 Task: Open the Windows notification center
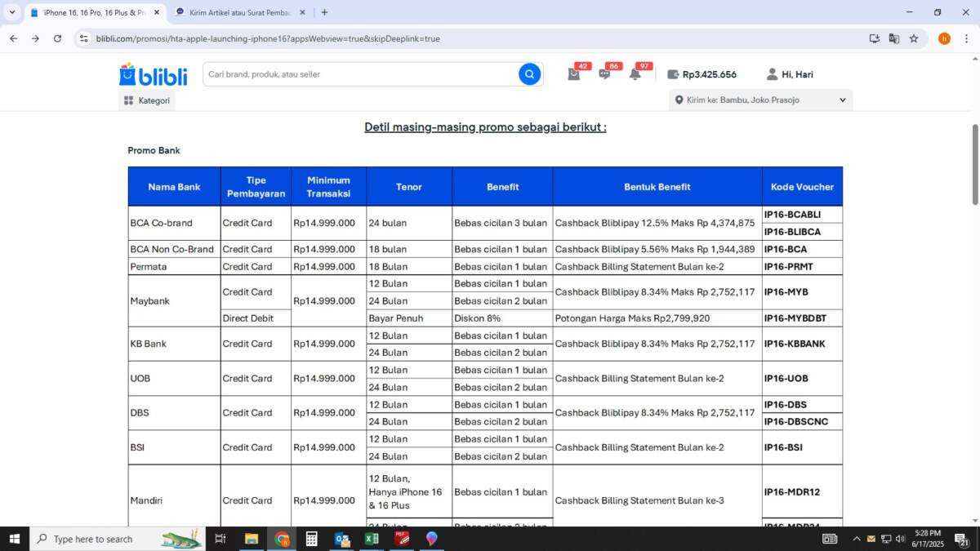pos(962,539)
